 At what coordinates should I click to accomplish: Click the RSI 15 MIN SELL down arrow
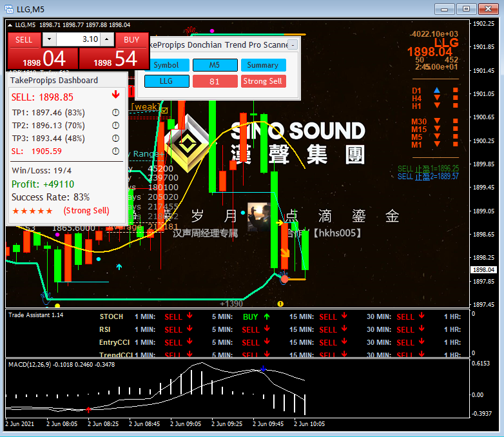click(x=344, y=328)
